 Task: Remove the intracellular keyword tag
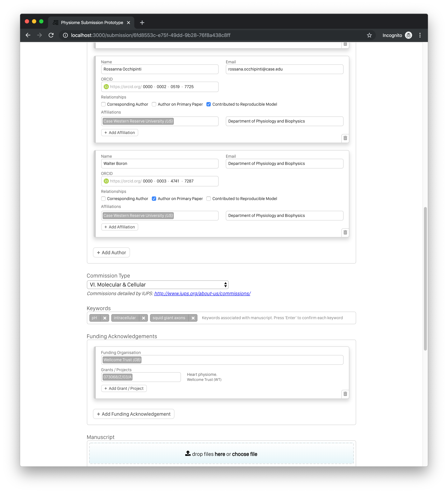[x=144, y=318]
